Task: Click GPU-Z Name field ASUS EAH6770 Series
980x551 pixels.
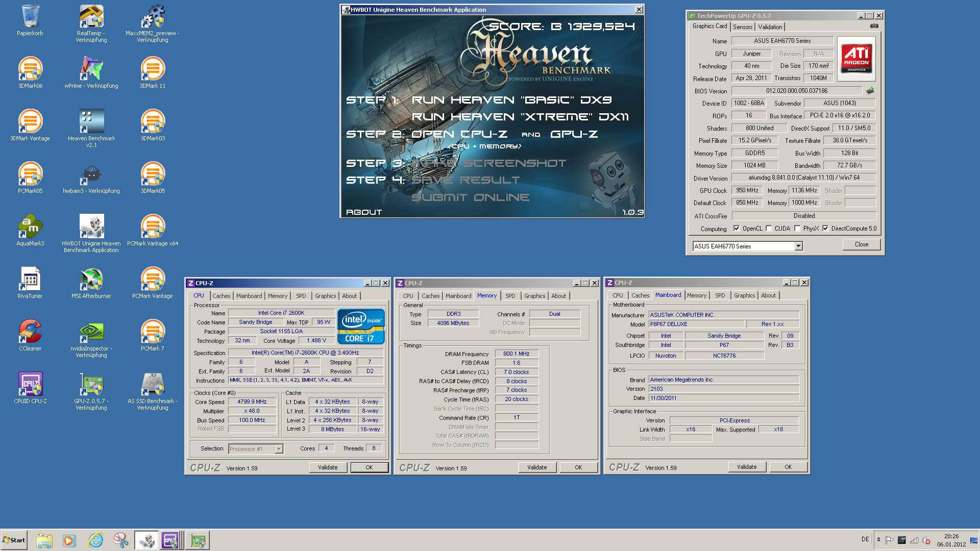Action: click(782, 41)
